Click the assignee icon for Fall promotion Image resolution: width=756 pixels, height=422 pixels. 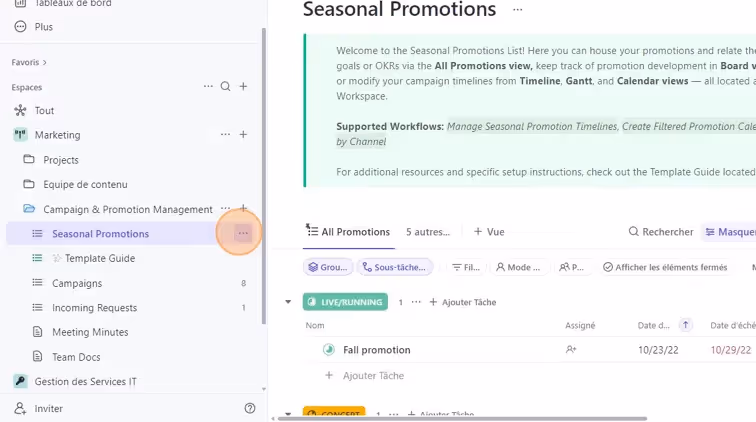point(571,350)
